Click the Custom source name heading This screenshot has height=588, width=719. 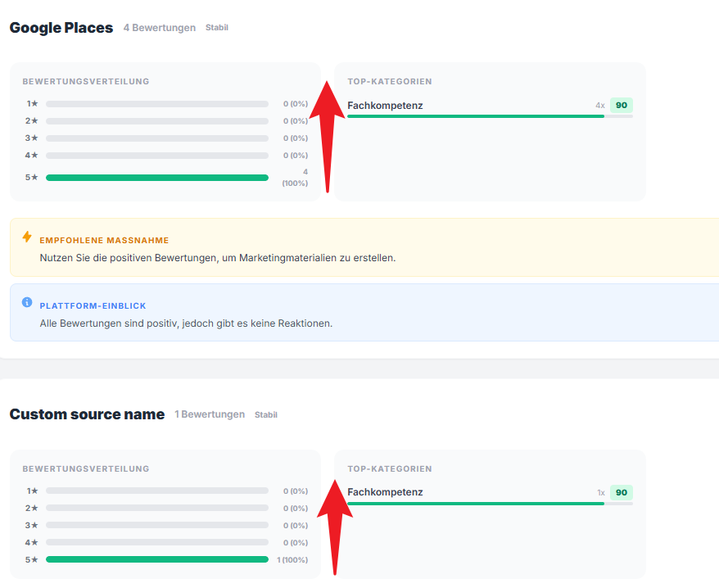[87, 414]
